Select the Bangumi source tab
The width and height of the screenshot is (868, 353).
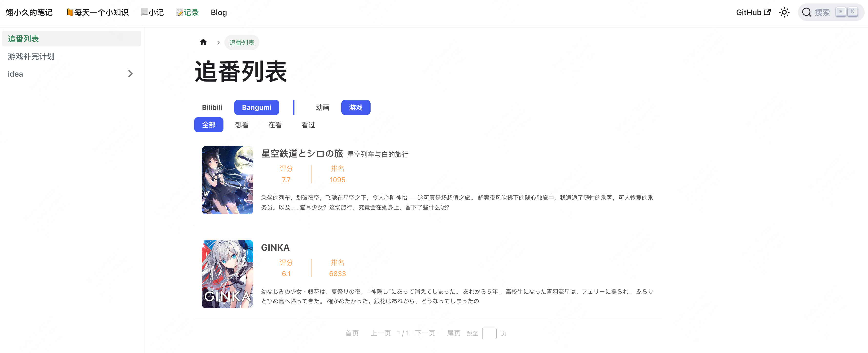coord(256,107)
